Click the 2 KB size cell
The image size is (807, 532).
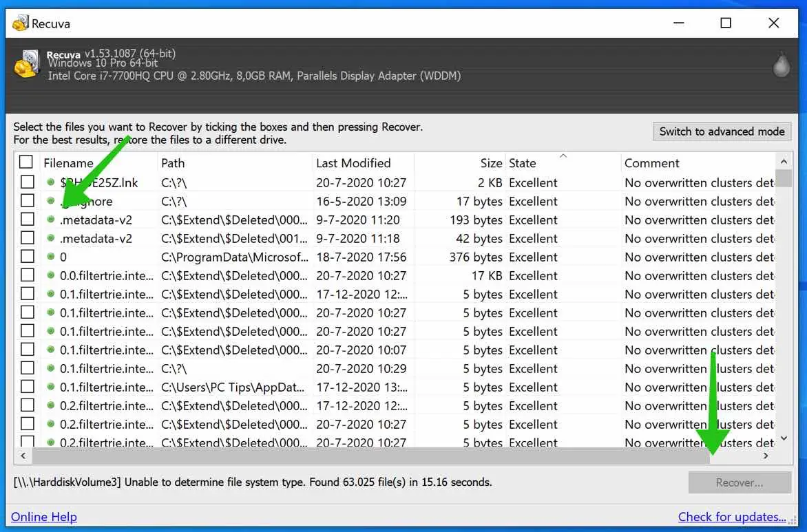coord(490,182)
